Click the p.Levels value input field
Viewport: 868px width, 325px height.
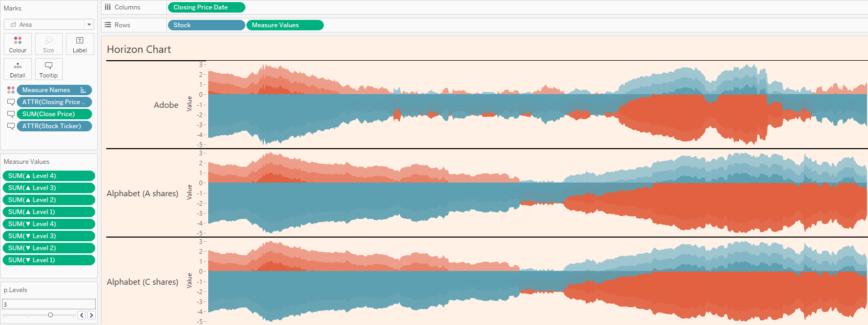coord(49,304)
